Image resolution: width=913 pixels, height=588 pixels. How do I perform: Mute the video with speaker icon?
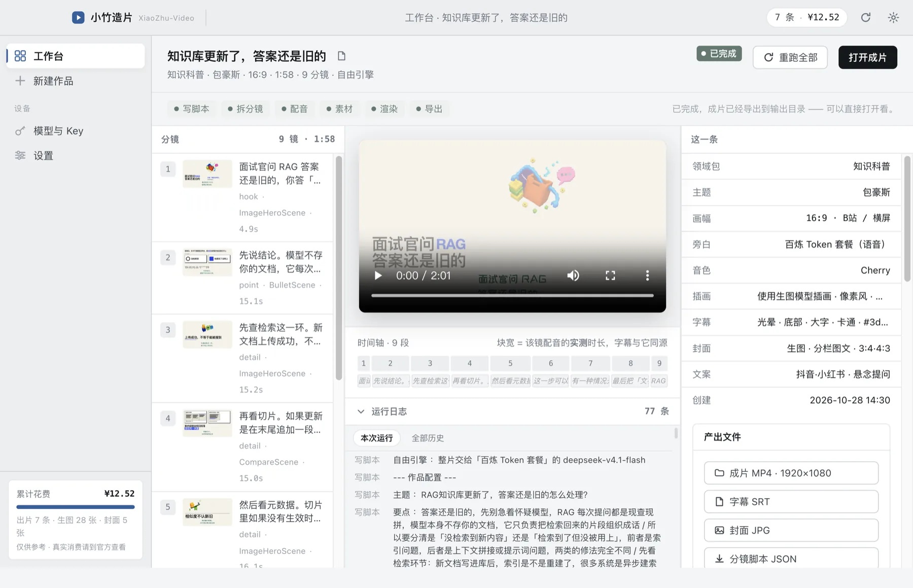573,275
